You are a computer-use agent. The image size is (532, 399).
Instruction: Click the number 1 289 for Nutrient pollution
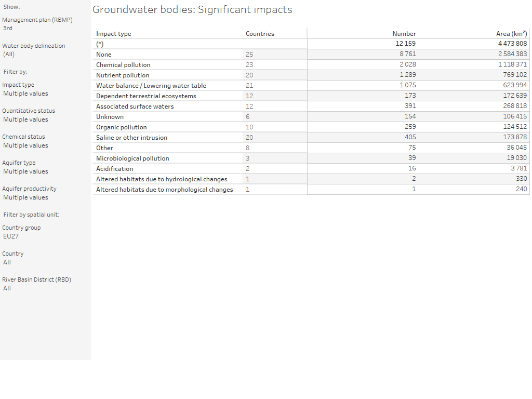click(x=407, y=75)
